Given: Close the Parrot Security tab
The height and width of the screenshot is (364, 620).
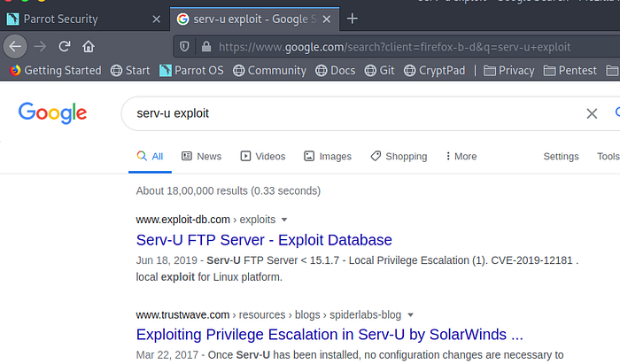Looking at the screenshot, I should (157, 19).
